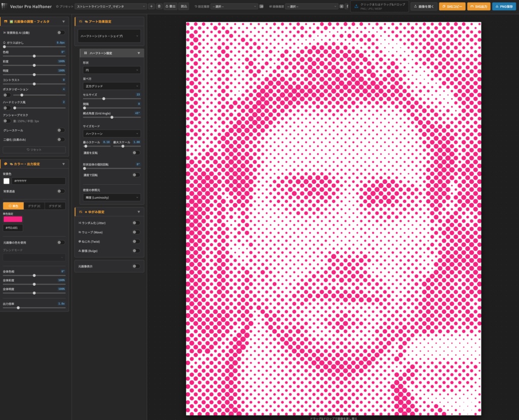Click the palette icon of カラー・出力設定

click(x=6, y=164)
